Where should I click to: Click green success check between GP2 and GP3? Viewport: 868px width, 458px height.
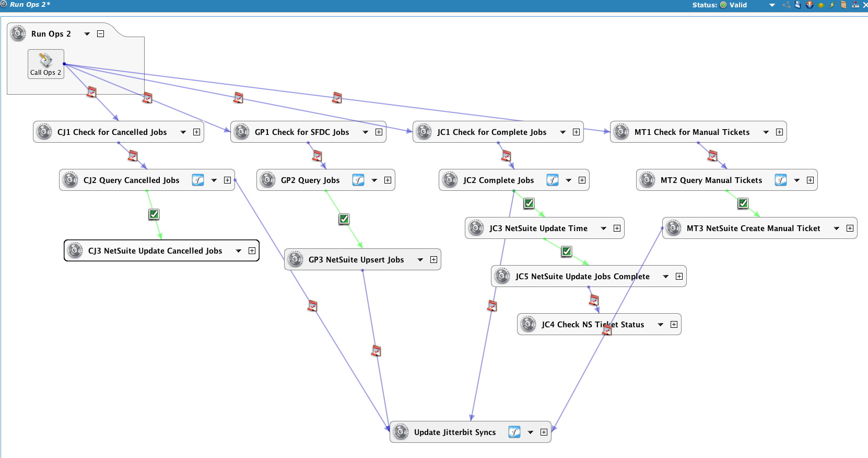coord(344,219)
